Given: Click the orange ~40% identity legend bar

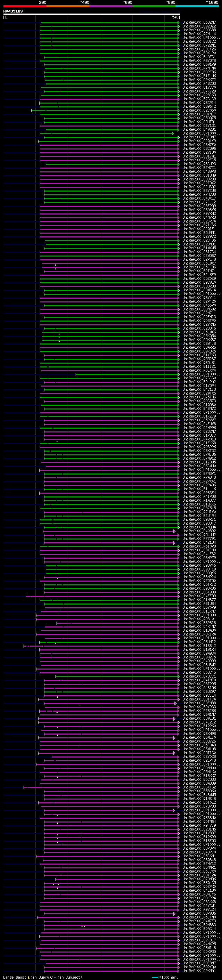Looking at the screenshot, I should 68,6.
